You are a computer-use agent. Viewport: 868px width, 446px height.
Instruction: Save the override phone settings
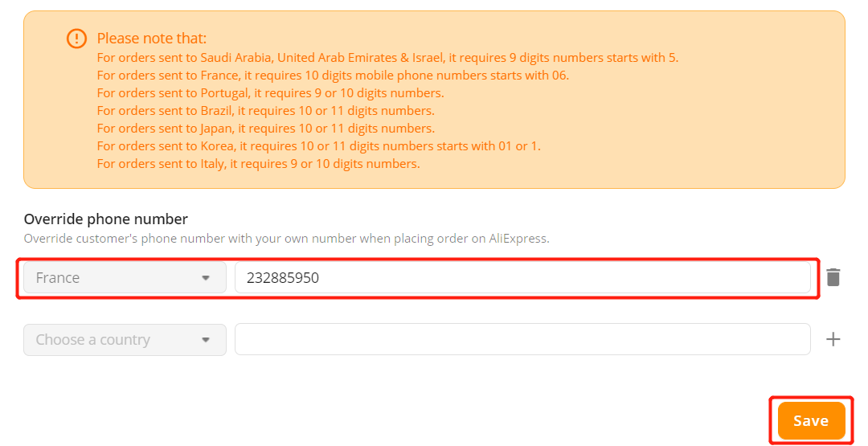point(811,420)
